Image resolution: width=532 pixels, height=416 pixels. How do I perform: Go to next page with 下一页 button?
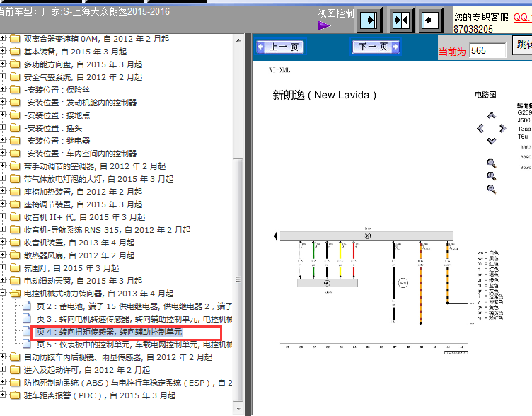376,47
